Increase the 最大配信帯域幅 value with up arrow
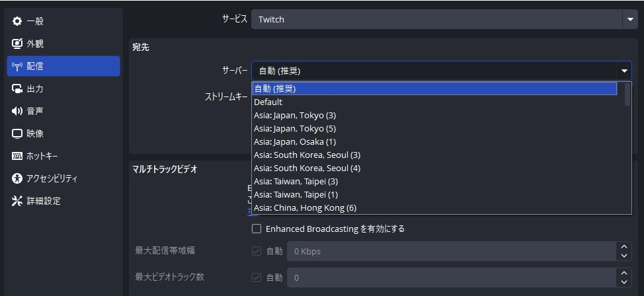Viewport: 644px width, 296px height. pos(624,246)
